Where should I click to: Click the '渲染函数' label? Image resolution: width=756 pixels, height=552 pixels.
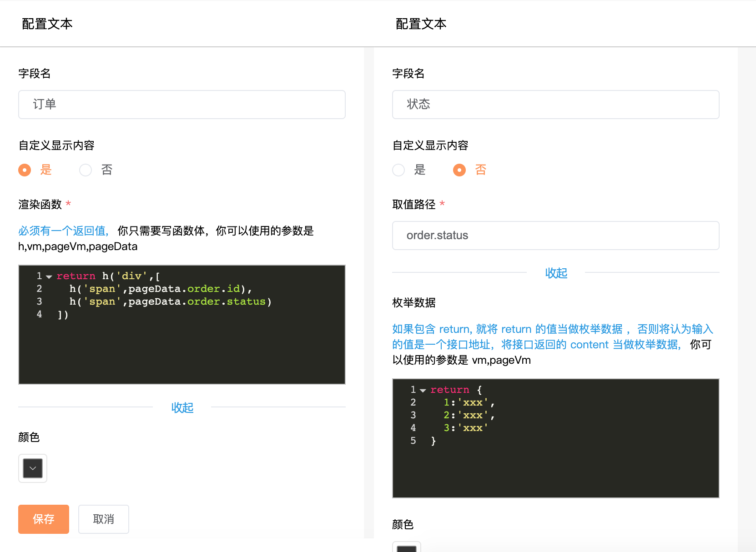tap(40, 205)
